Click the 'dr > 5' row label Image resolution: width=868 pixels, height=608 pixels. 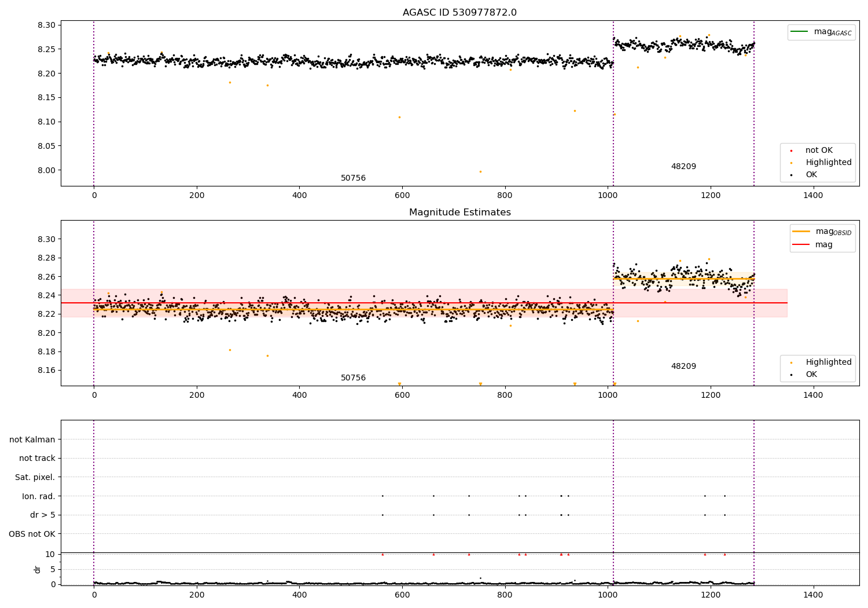tap(43, 515)
